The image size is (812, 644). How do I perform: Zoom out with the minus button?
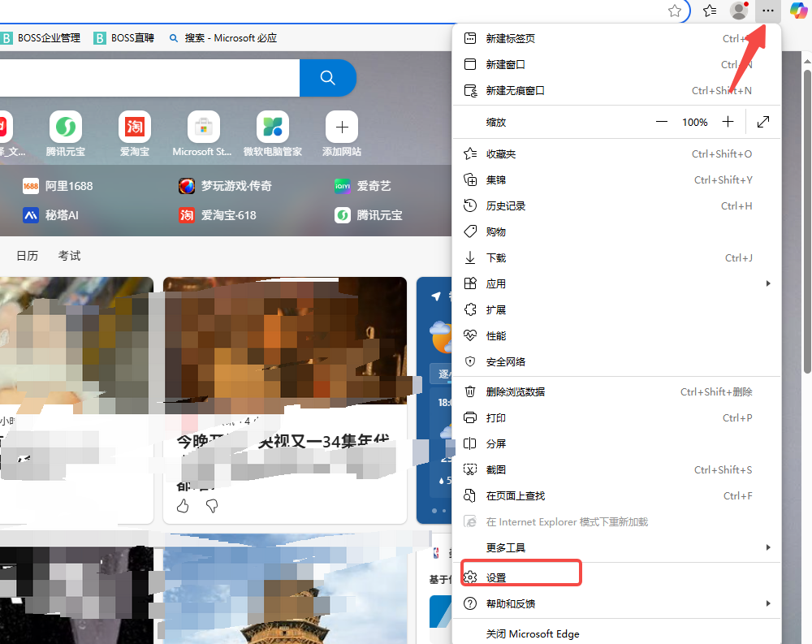pyautogui.click(x=662, y=122)
